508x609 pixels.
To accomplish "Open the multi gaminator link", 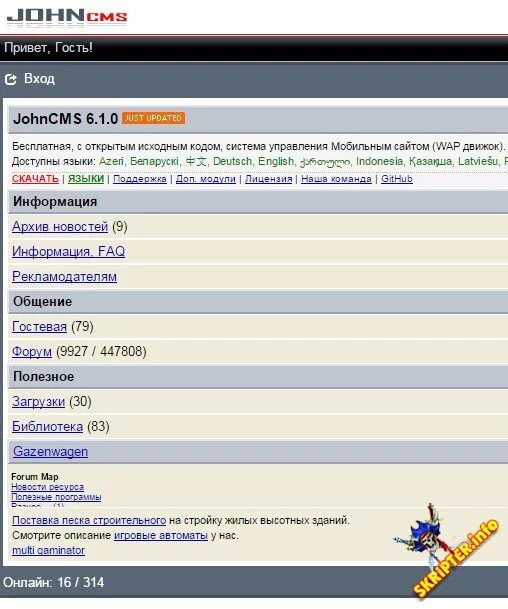I will [49, 550].
